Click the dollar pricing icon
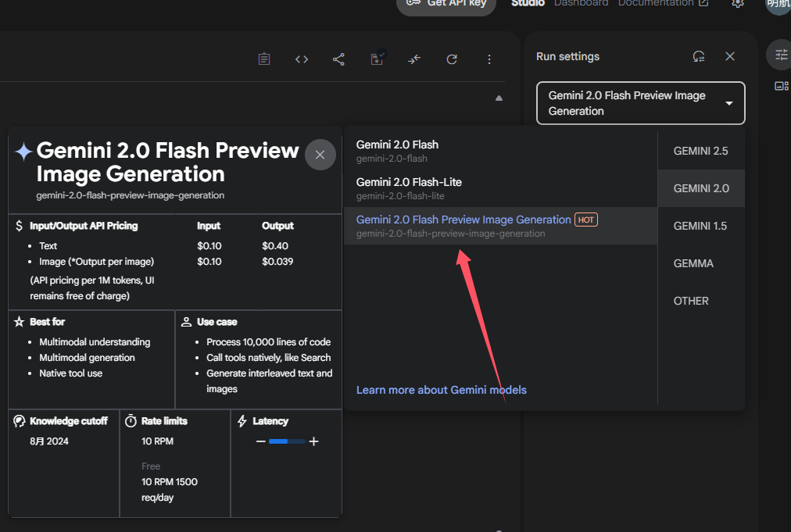The height and width of the screenshot is (532, 791). pos(19,226)
